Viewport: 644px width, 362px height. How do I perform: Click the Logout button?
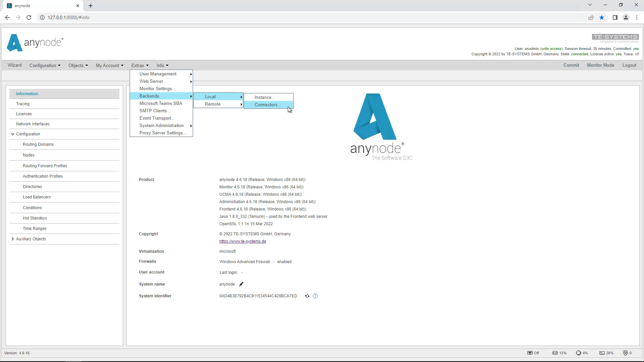(629, 65)
